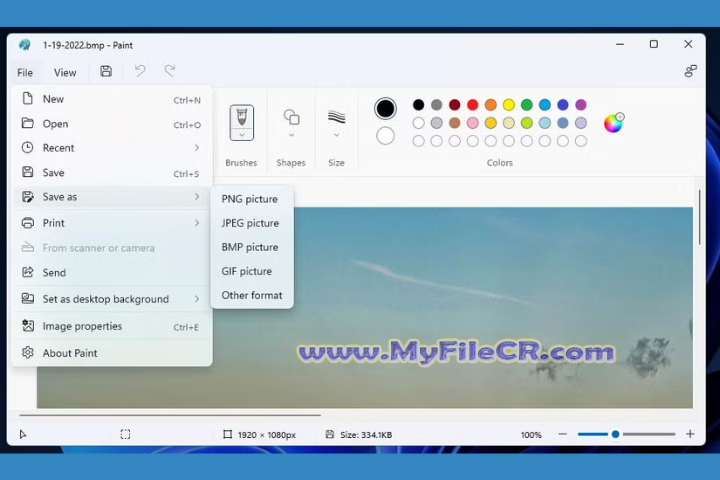Pick the green color swatch in top row
Image resolution: width=720 pixels, height=480 pixels.
pos(527,105)
